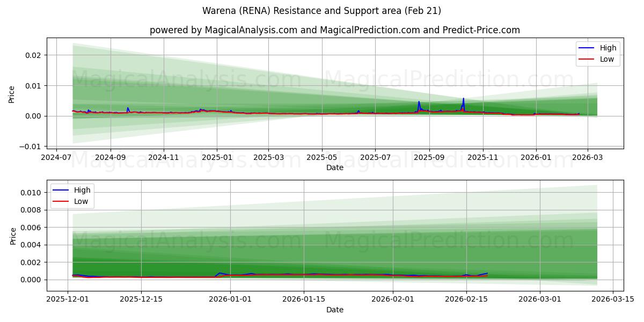Click the '2024-11' x-axis tick label
Screen dimensions: 644x322
pos(164,158)
